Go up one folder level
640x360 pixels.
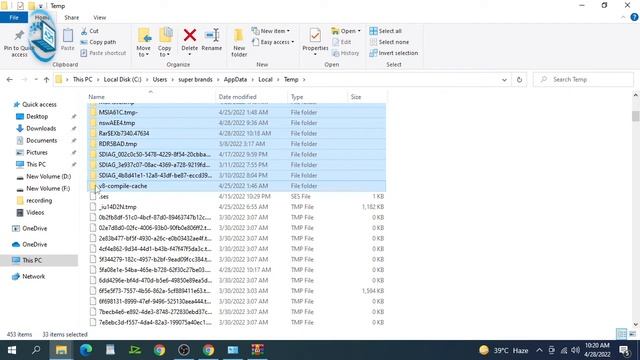click(x=47, y=80)
